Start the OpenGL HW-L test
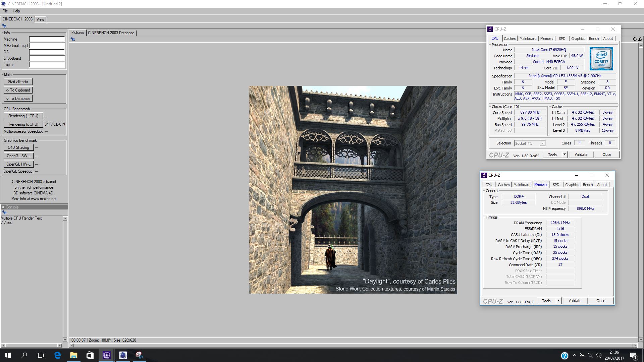 (18, 164)
